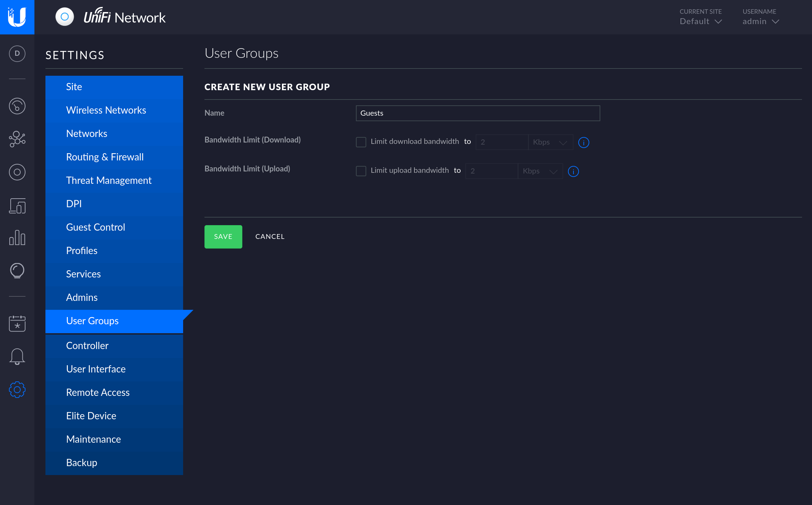This screenshot has height=505, width=812.
Task: Click the Alerts/notifications bell icon
Action: [x=17, y=356]
